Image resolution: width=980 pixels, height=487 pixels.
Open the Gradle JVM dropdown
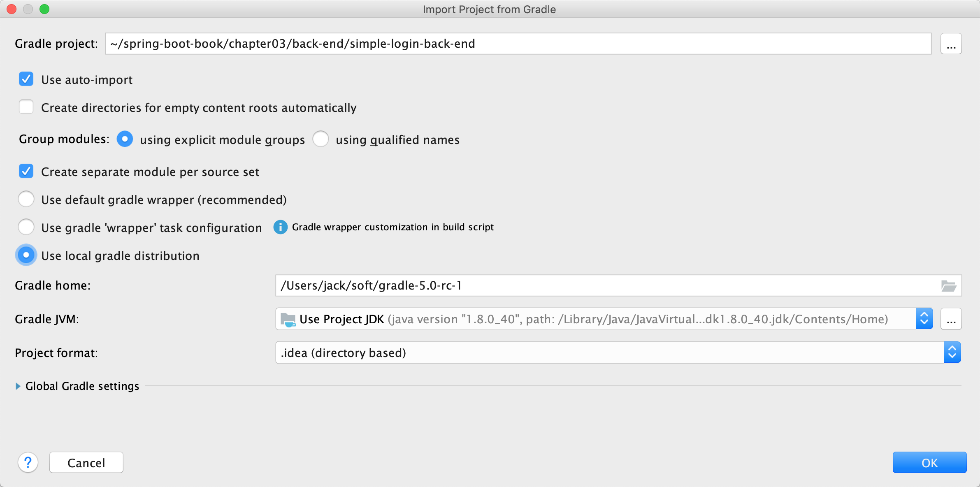point(924,319)
